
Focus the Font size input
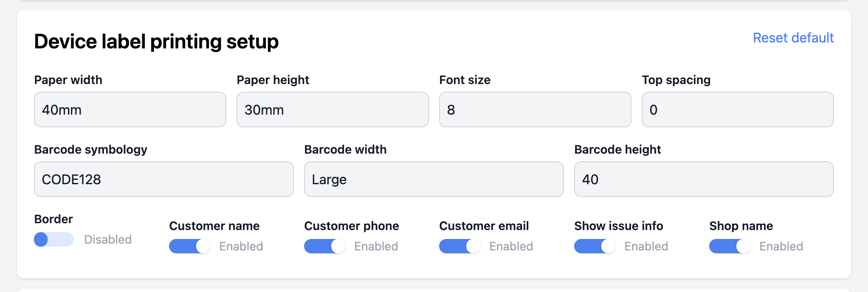tap(535, 109)
